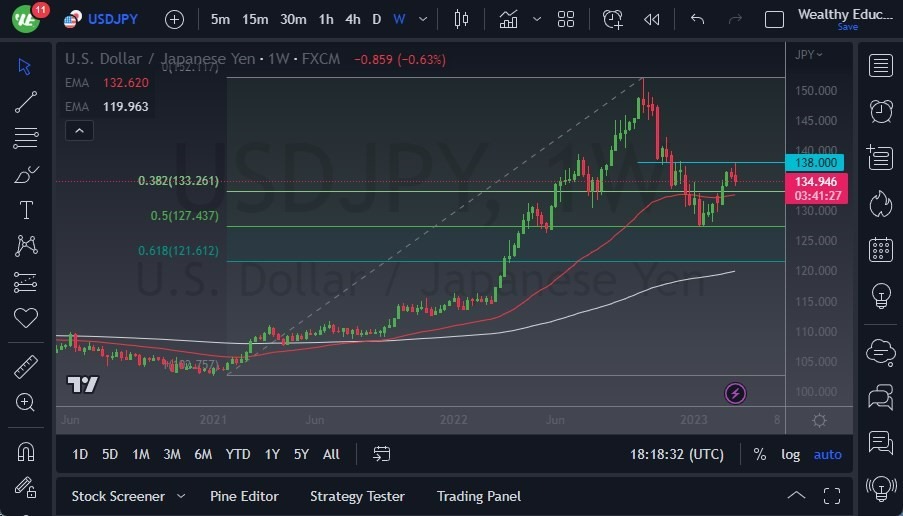The width and height of the screenshot is (903, 516).
Task: Open the candlestick chart type selector
Action: click(x=461, y=20)
